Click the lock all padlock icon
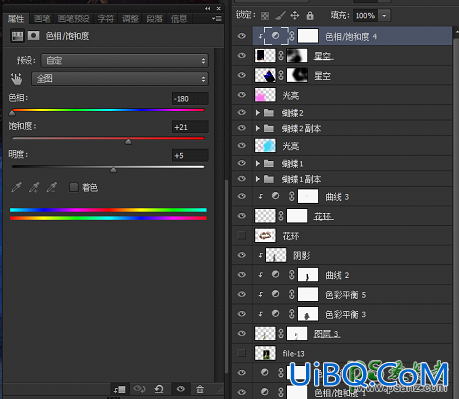Image resolution: width=459 pixels, height=399 pixels. pyautogui.click(x=310, y=15)
